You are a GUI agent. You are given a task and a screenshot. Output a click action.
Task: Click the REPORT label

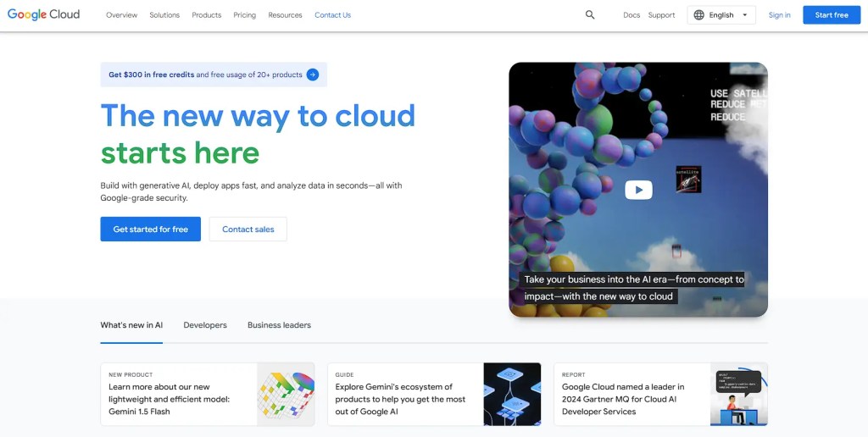click(x=574, y=374)
